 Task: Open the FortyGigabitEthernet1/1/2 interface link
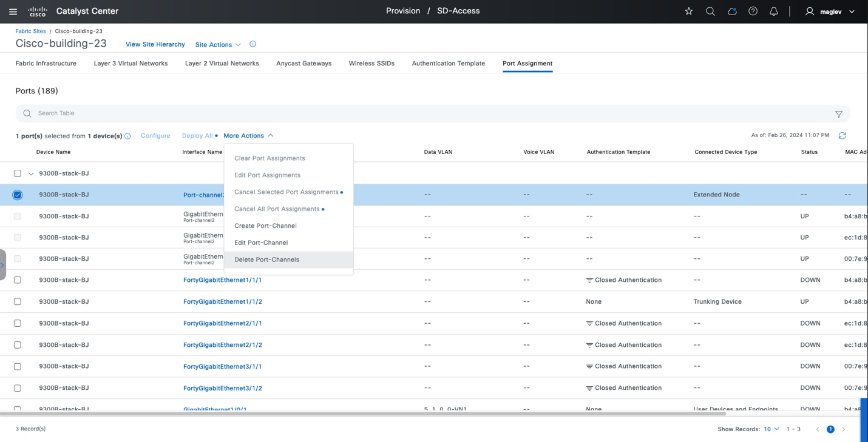pos(222,301)
